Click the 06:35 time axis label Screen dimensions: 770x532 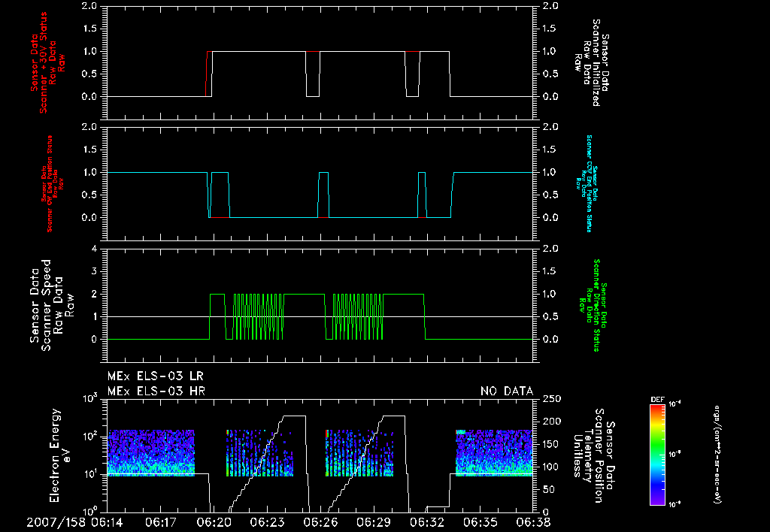pos(480,522)
